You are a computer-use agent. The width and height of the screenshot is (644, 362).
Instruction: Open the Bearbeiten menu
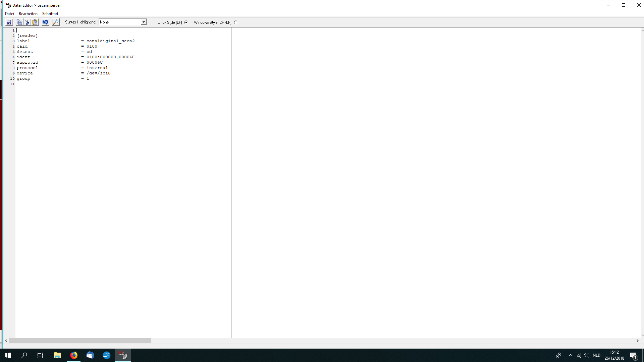pyautogui.click(x=28, y=14)
